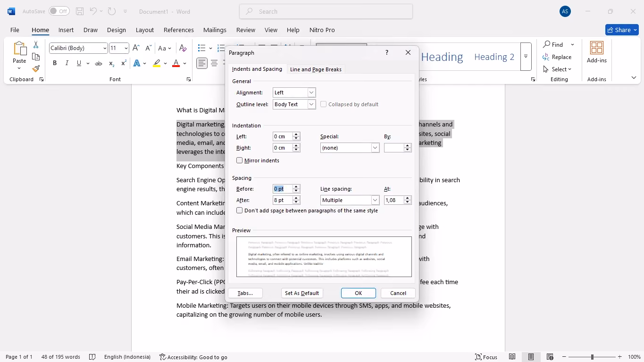This screenshot has height=362, width=644.
Task: Click Replace in Editing group
Action: click(x=557, y=57)
